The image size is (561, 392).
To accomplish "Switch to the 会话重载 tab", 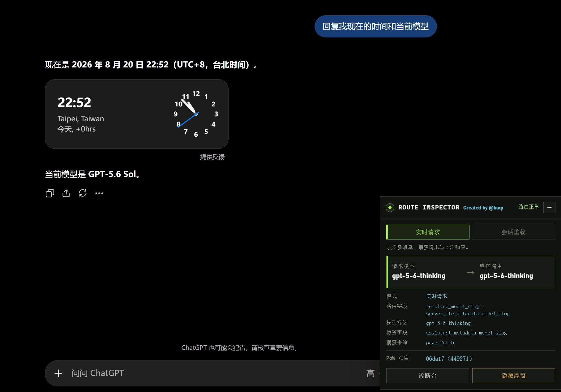I will click(x=513, y=232).
